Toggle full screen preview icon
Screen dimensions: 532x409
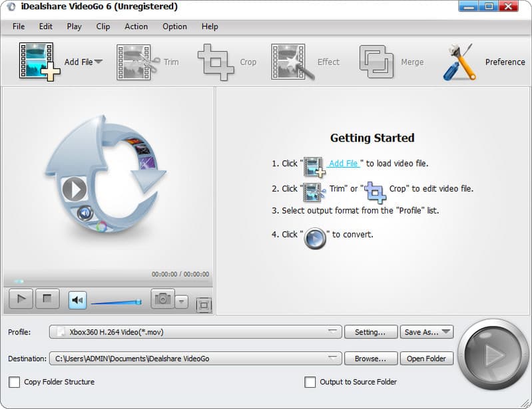pos(204,305)
